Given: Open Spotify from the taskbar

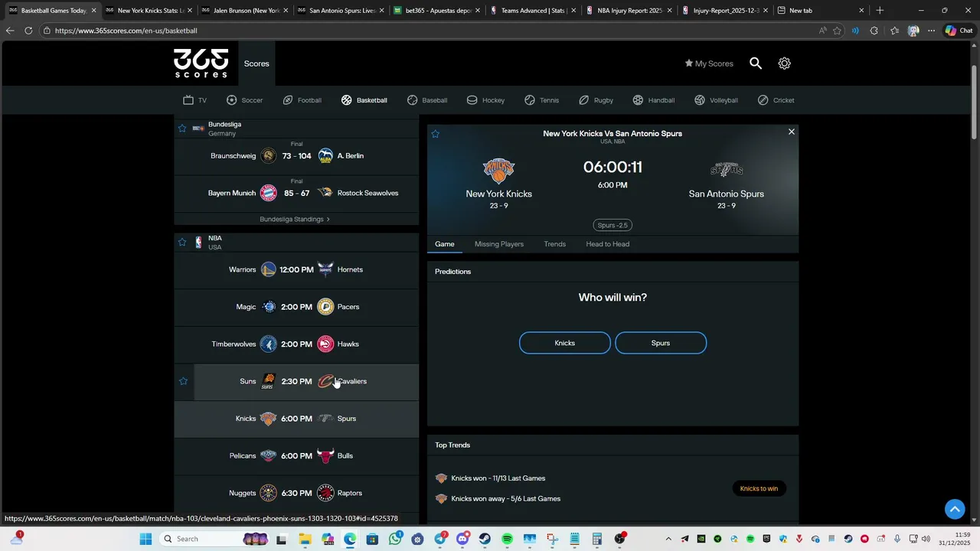Looking at the screenshot, I should (507, 539).
